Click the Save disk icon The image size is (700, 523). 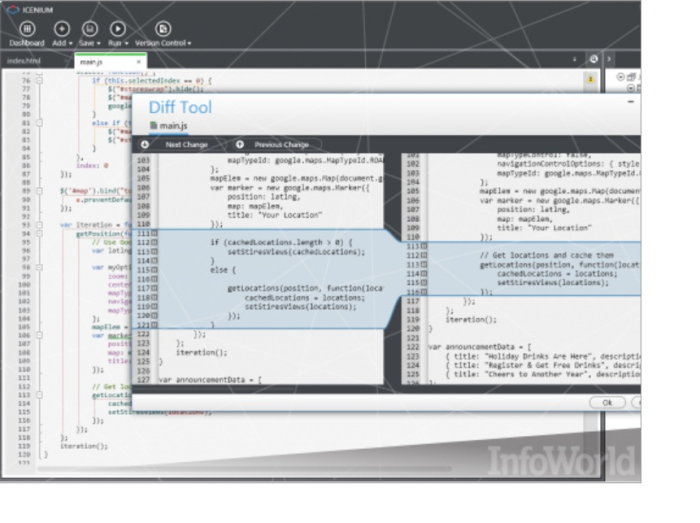90,29
